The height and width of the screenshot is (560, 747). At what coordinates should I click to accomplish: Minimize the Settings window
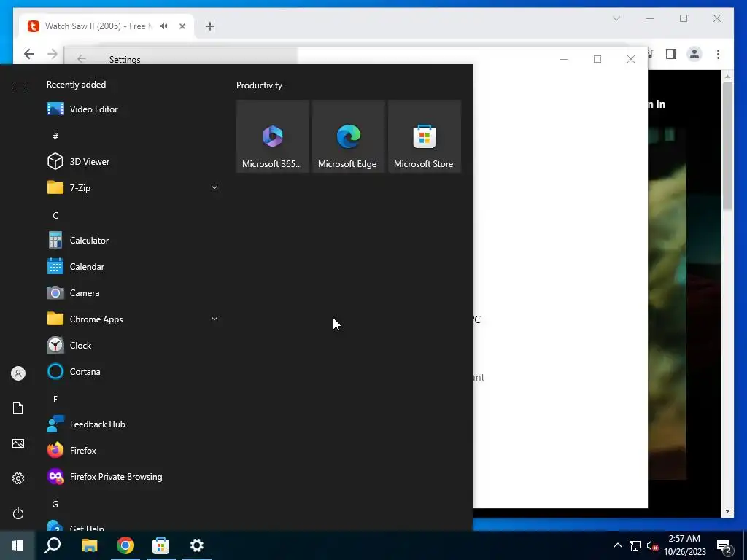564,59
